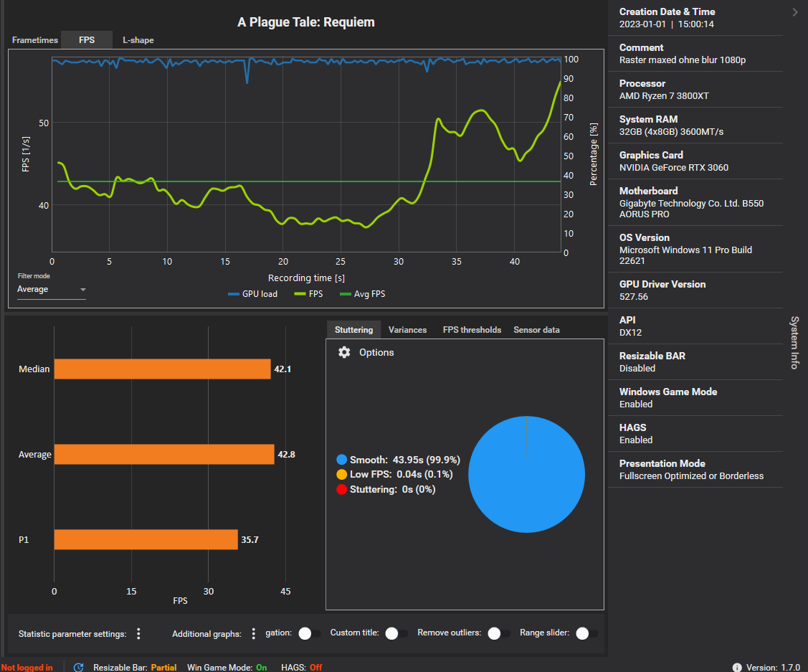Screen dimensions: 808x672
Task: Click the Stuttering 0s (0%) entry
Action: tap(392, 489)
